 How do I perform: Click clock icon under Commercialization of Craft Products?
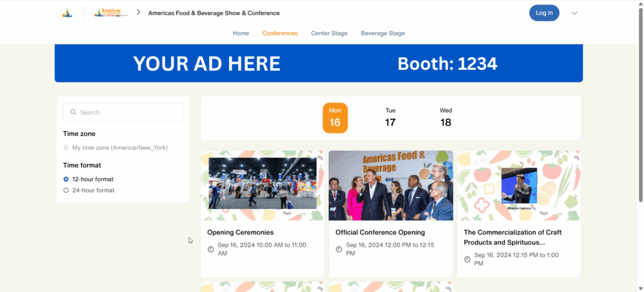467,259
